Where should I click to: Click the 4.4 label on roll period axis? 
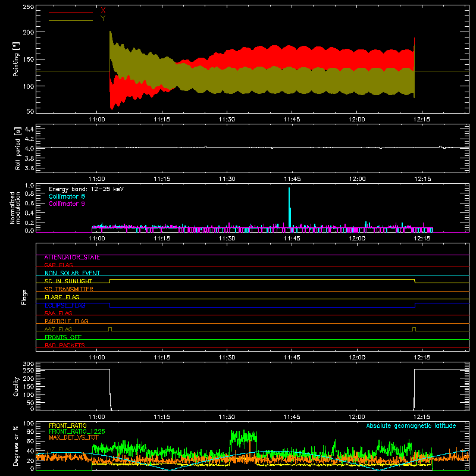click(29, 129)
